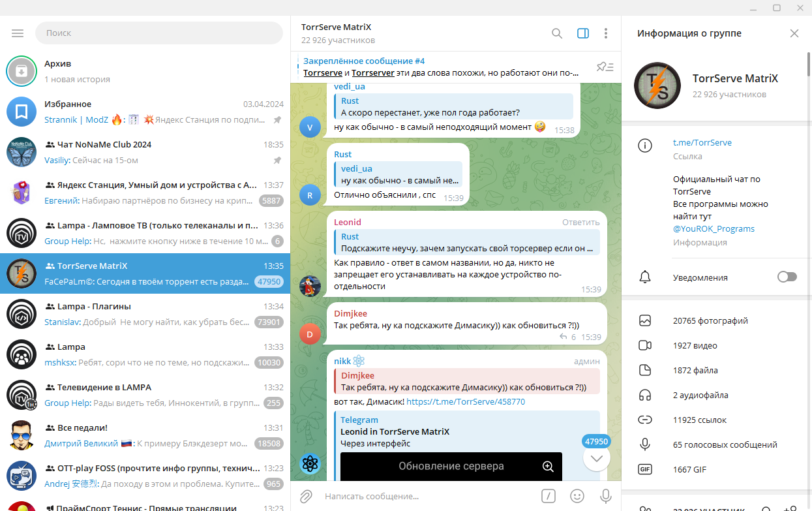The width and height of the screenshot is (812, 511).
Task: Toggle the Уведомления notifications switch
Action: pos(787,277)
